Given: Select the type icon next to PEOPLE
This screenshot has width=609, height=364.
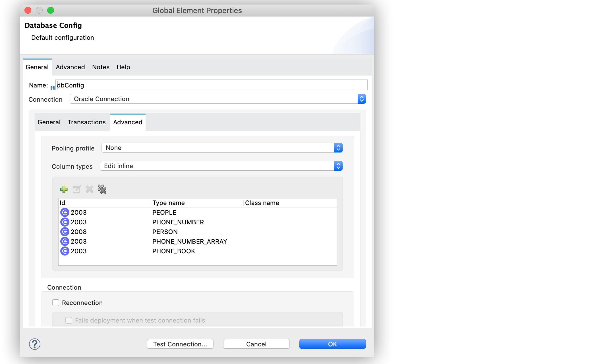Looking at the screenshot, I should (65, 212).
